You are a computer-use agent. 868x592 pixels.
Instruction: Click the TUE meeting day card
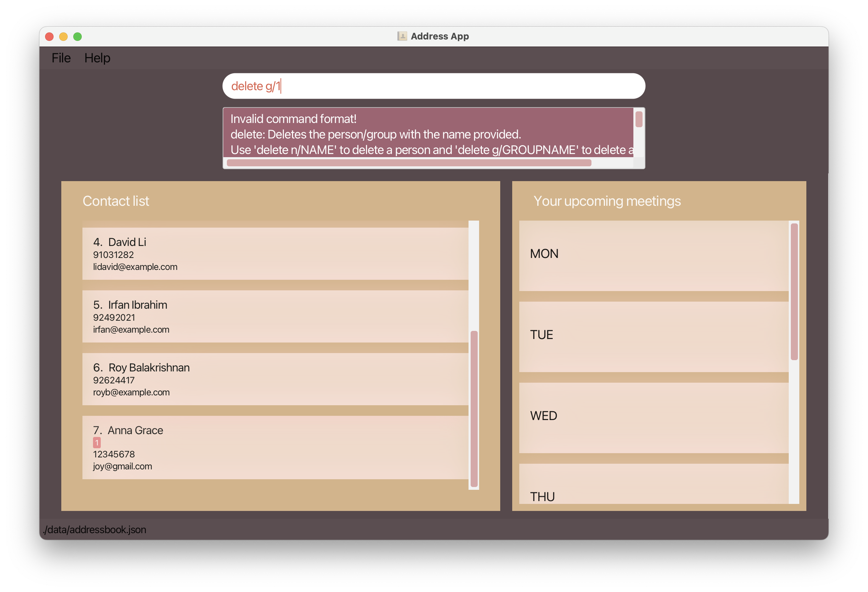(x=653, y=337)
